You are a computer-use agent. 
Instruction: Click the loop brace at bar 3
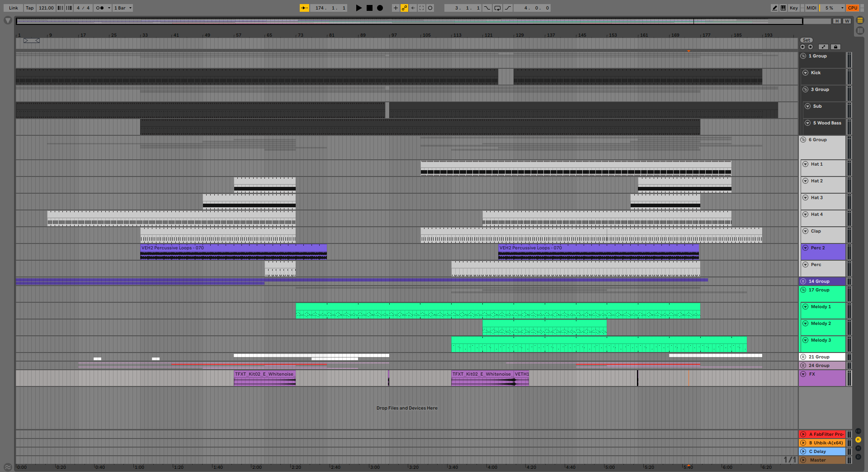point(32,41)
